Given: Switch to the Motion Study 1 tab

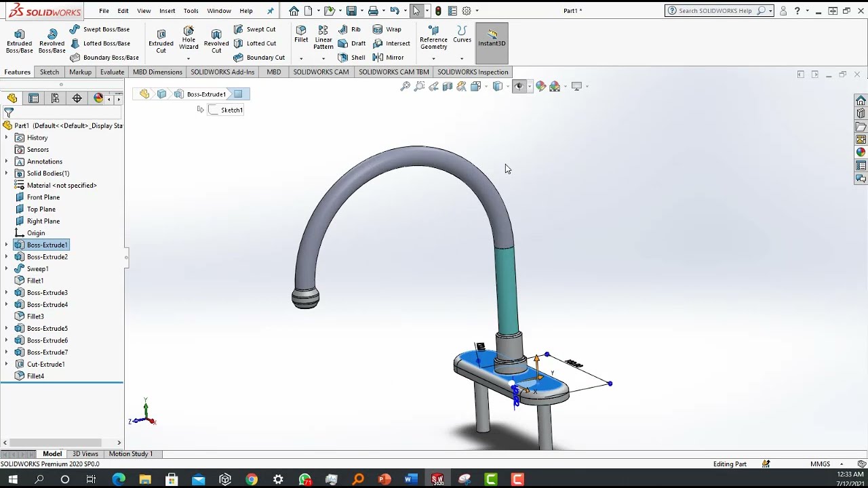Looking at the screenshot, I should click(131, 454).
